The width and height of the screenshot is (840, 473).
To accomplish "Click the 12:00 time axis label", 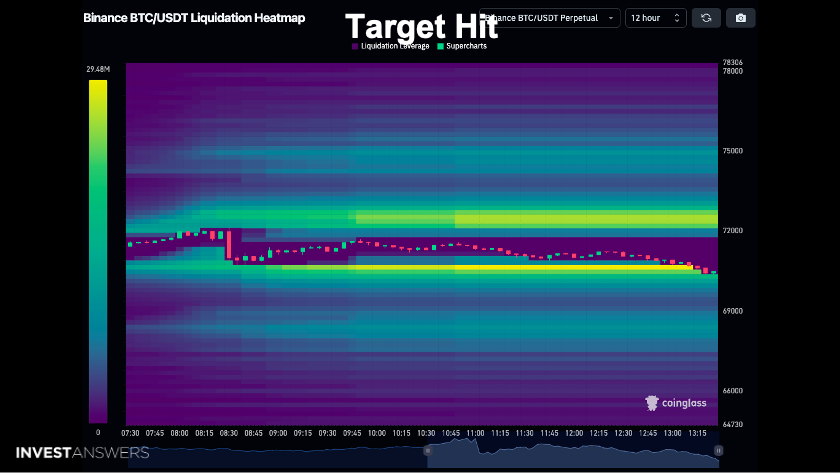I will pyautogui.click(x=574, y=433).
